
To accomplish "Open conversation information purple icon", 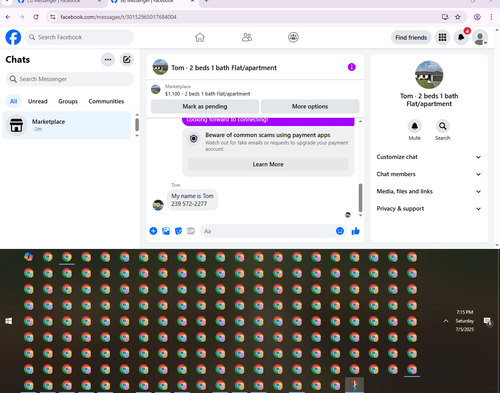I will 352,67.
